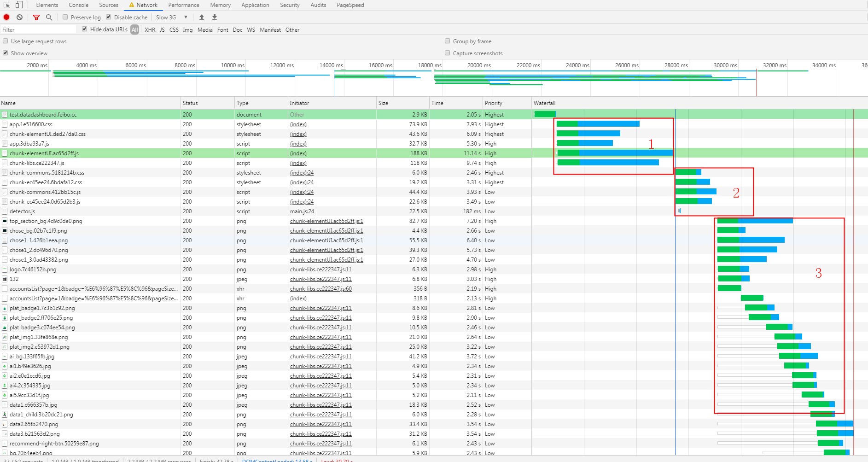The width and height of the screenshot is (868, 462).
Task: Stop recording network log
Action: click(x=6, y=17)
